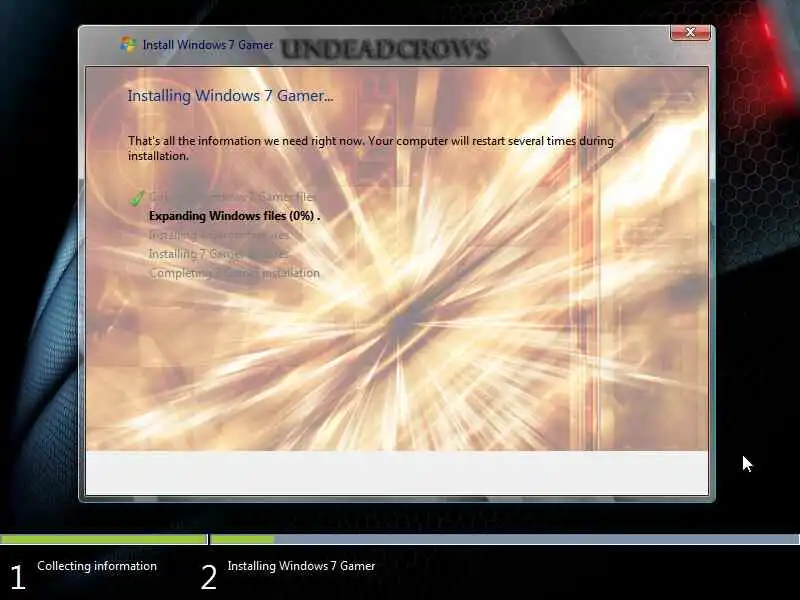
Task: Click 'Expanding Windows files (0%)' step
Action: click(234, 216)
